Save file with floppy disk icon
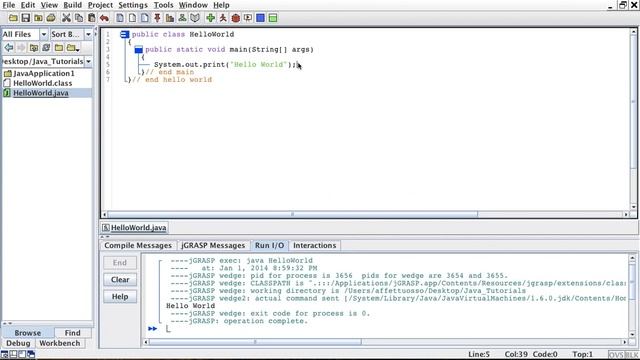The image size is (640, 360). [26, 18]
